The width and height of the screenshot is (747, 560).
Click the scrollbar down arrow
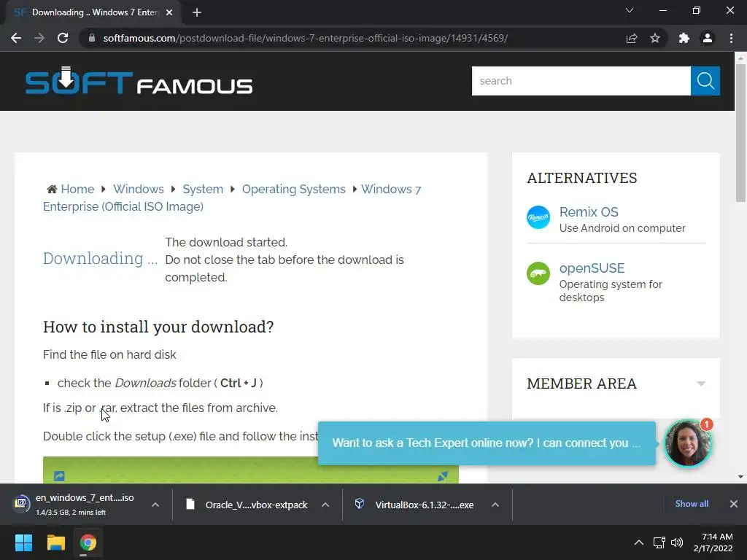(740, 477)
